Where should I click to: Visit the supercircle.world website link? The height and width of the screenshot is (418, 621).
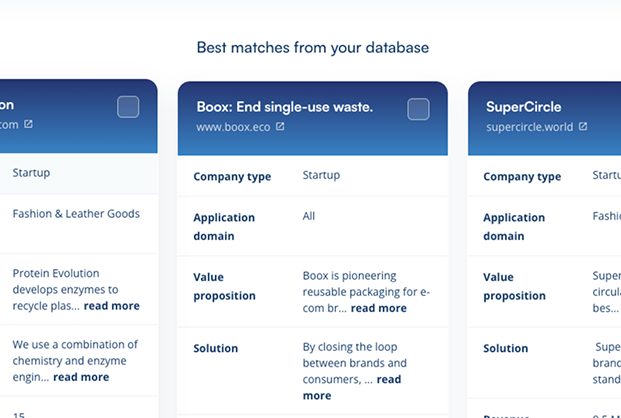point(530,127)
